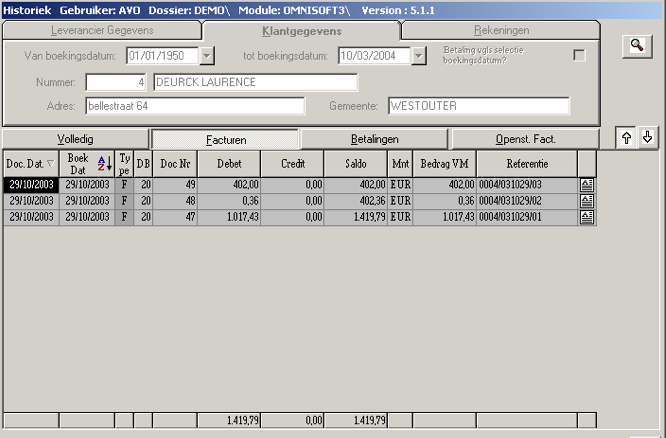Image resolution: width=666 pixels, height=438 pixels.
Task: Click the Bedrag VM column header
Action: 444,164
